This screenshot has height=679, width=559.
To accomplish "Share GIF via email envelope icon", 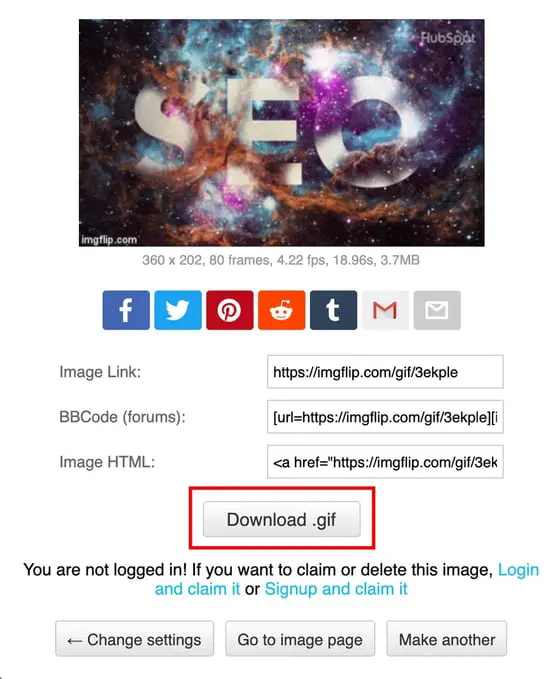I will 437,310.
